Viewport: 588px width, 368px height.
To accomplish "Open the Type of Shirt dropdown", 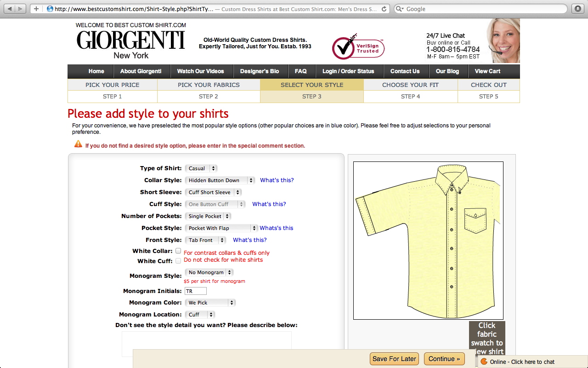I will (x=201, y=168).
